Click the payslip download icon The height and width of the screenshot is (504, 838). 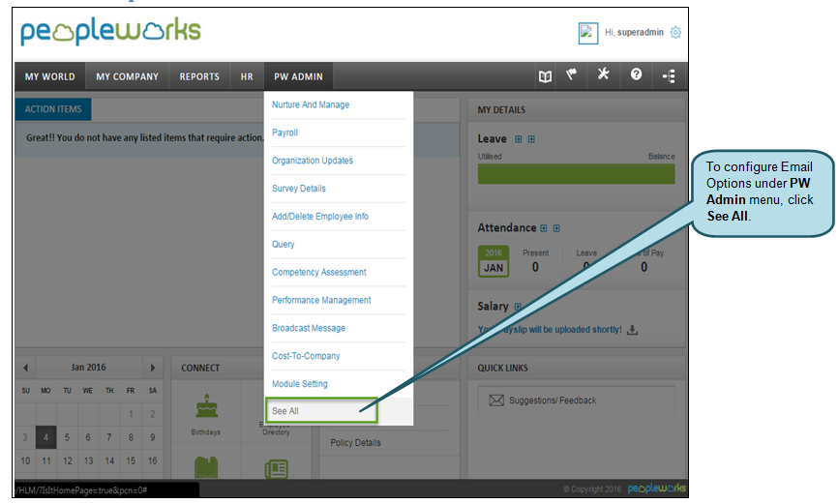pyautogui.click(x=632, y=330)
